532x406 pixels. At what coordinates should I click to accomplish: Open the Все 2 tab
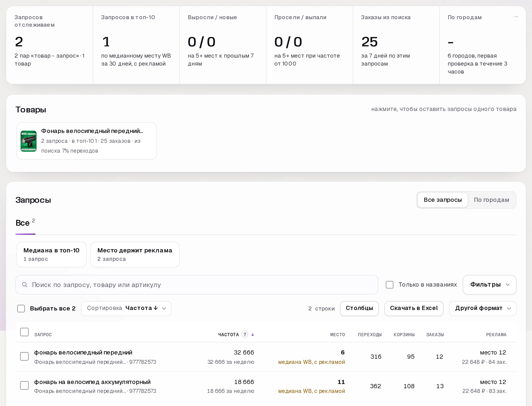pos(25,223)
